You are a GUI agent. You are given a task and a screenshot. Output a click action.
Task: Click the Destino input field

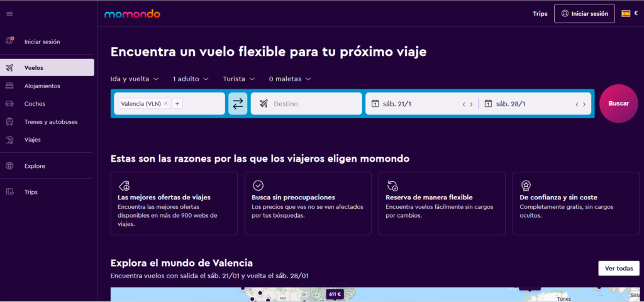(x=306, y=104)
